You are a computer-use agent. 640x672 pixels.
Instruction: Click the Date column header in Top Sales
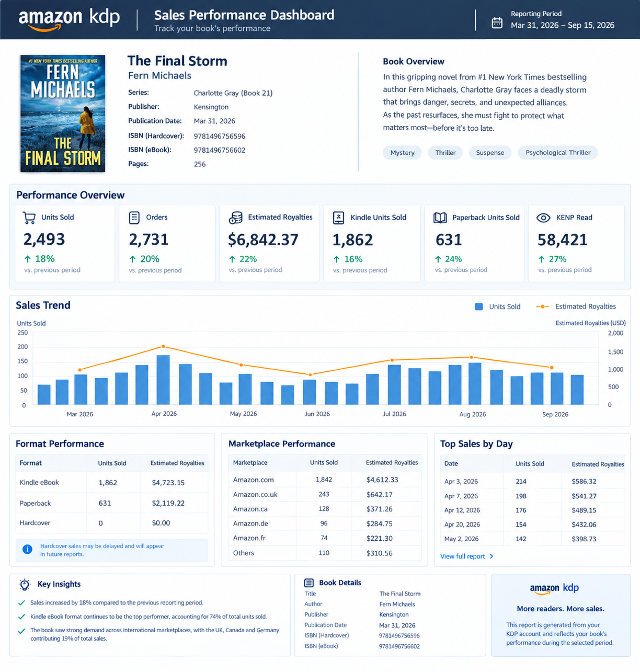pos(451,463)
